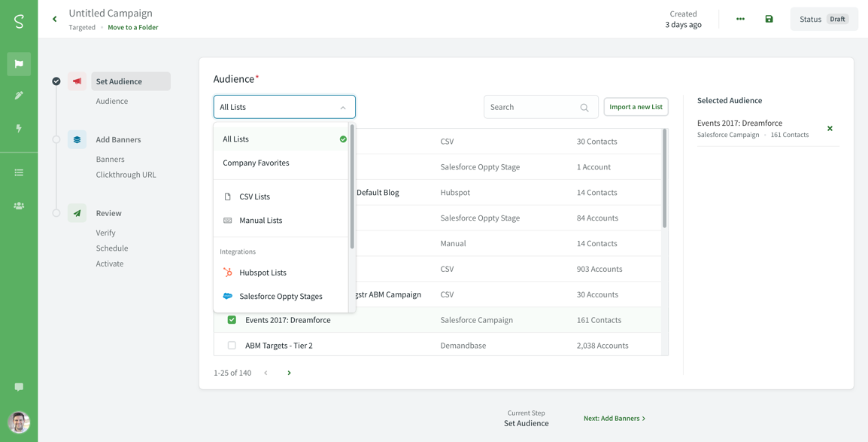
Task: Choose CSV Lists filter option
Action: 281,197
